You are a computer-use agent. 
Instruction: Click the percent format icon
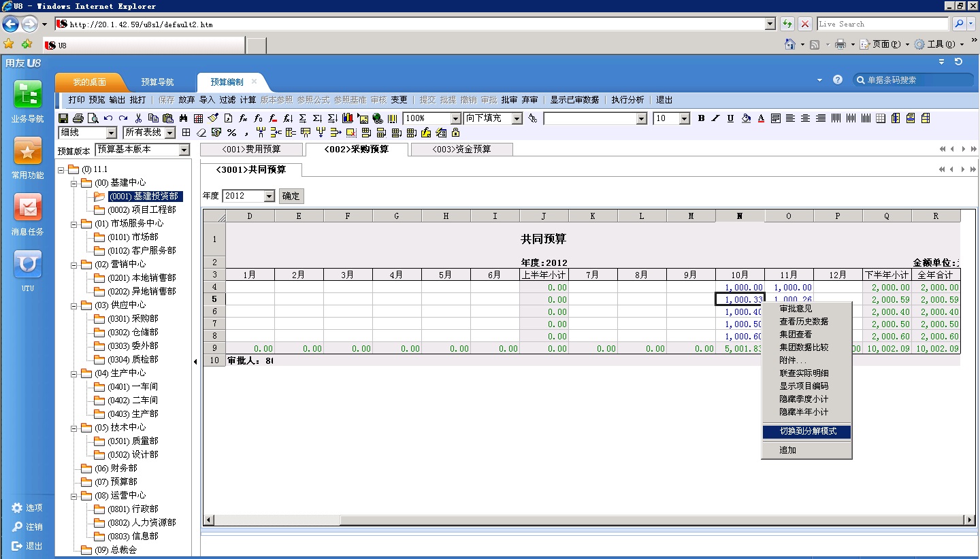(231, 133)
